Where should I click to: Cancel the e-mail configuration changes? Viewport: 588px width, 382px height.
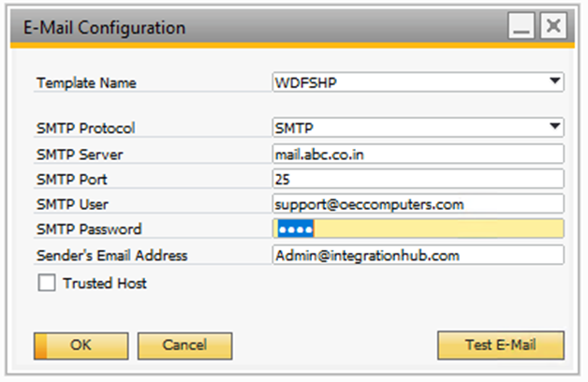[184, 345]
